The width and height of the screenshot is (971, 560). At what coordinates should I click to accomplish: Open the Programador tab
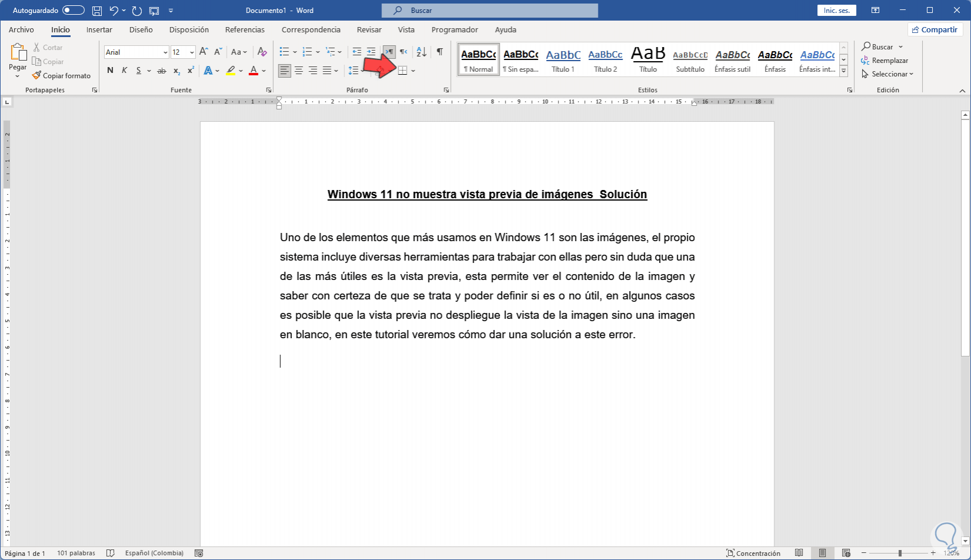click(x=455, y=30)
